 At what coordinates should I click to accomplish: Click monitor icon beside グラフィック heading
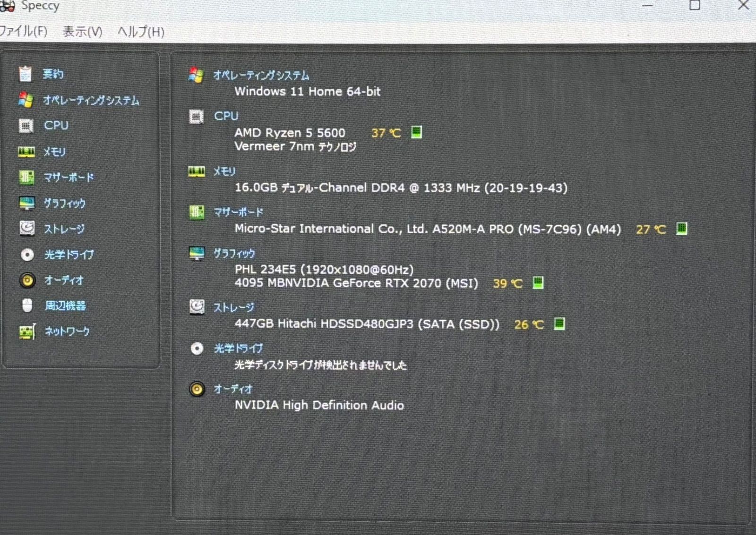click(x=197, y=253)
